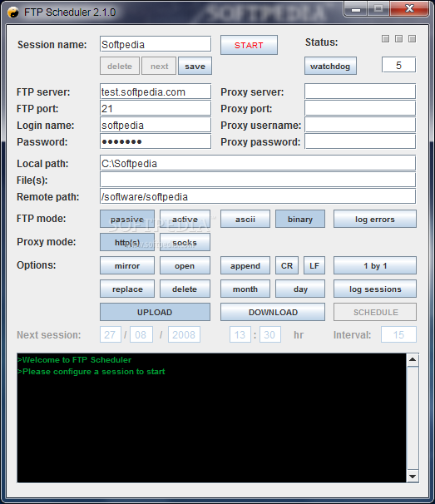Image resolution: width=435 pixels, height=504 pixels.
Task: Click the next session minutes field 30
Action: pyautogui.click(x=270, y=334)
